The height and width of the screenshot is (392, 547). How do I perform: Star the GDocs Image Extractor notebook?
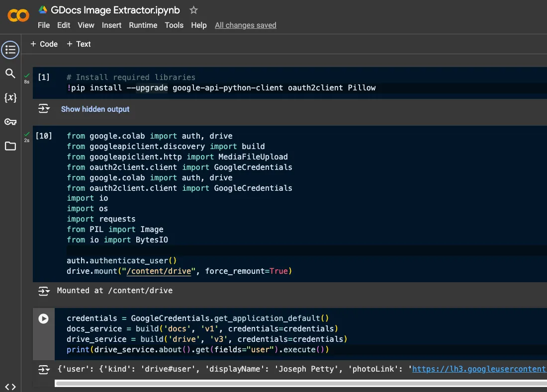194,10
